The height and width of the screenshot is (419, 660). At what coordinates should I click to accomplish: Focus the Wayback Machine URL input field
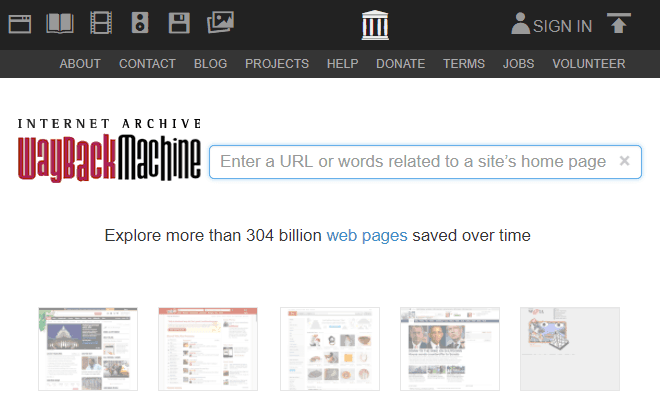(x=410, y=161)
